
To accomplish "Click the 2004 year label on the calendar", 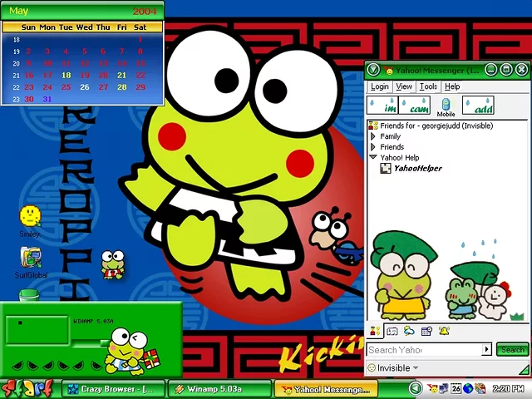I will 145,12.
